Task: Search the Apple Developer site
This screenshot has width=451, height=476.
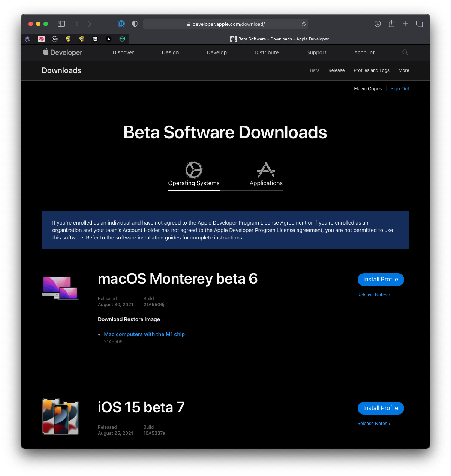Action: click(405, 52)
